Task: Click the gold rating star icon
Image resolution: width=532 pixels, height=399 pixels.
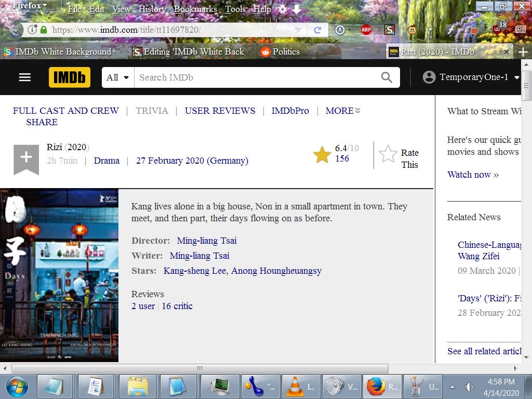Action: (322, 155)
